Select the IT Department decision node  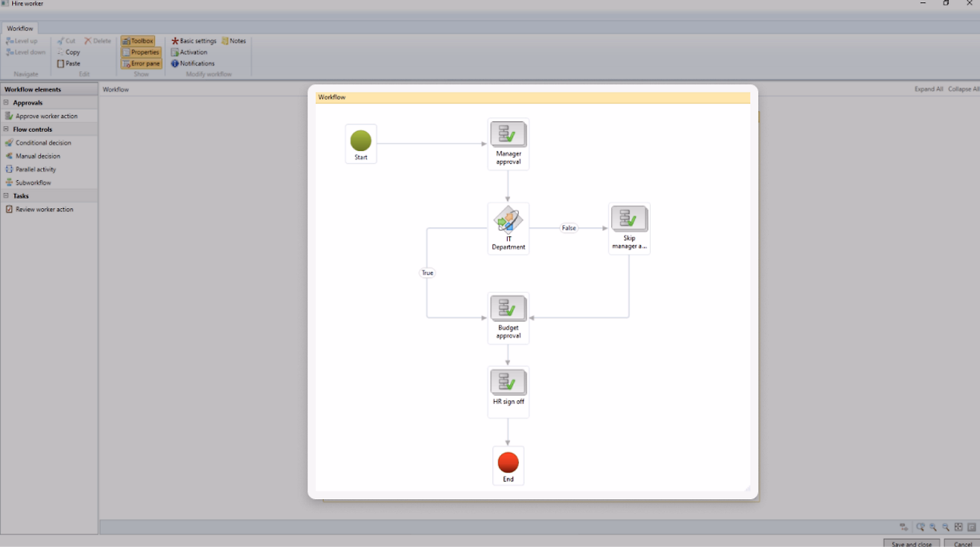click(x=508, y=220)
